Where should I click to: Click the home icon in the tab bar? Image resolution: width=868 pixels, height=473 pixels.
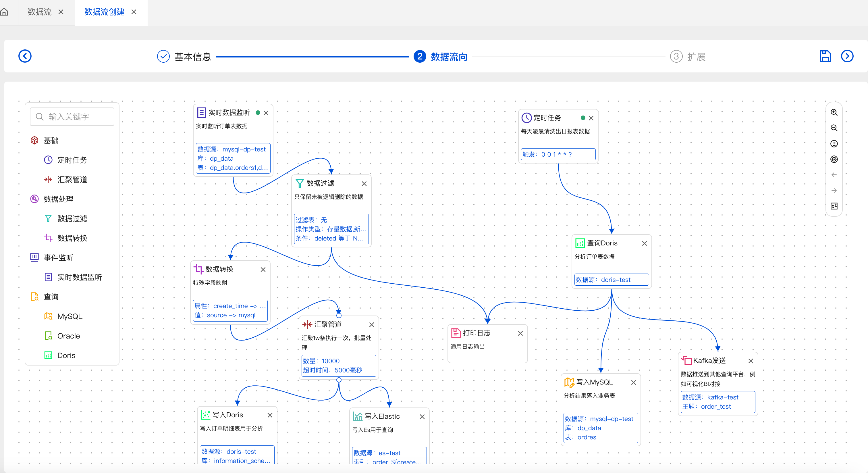[5, 12]
